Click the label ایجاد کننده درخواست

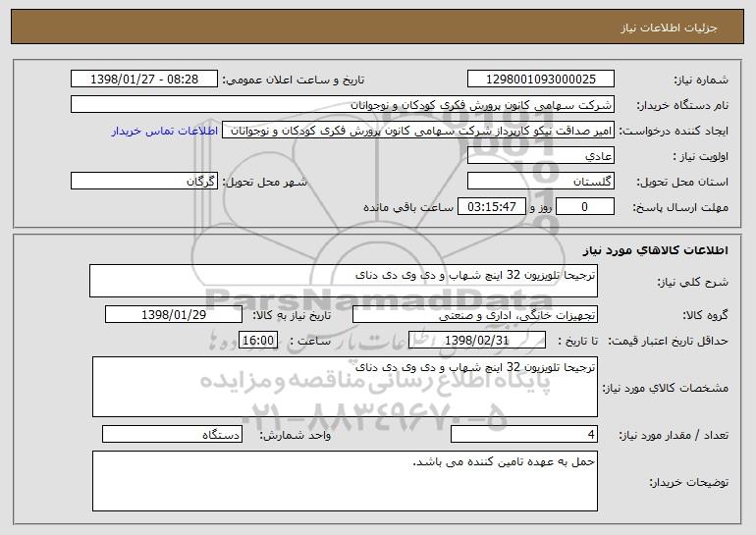click(674, 131)
